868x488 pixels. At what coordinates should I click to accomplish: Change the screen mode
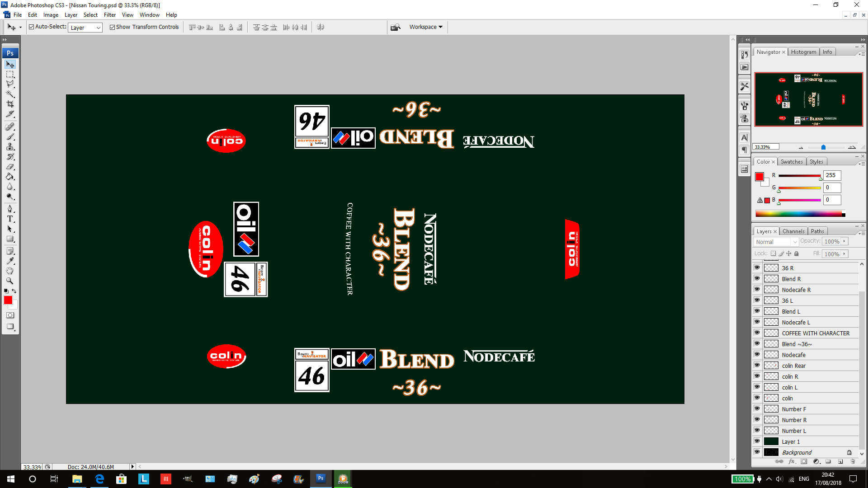10,327
